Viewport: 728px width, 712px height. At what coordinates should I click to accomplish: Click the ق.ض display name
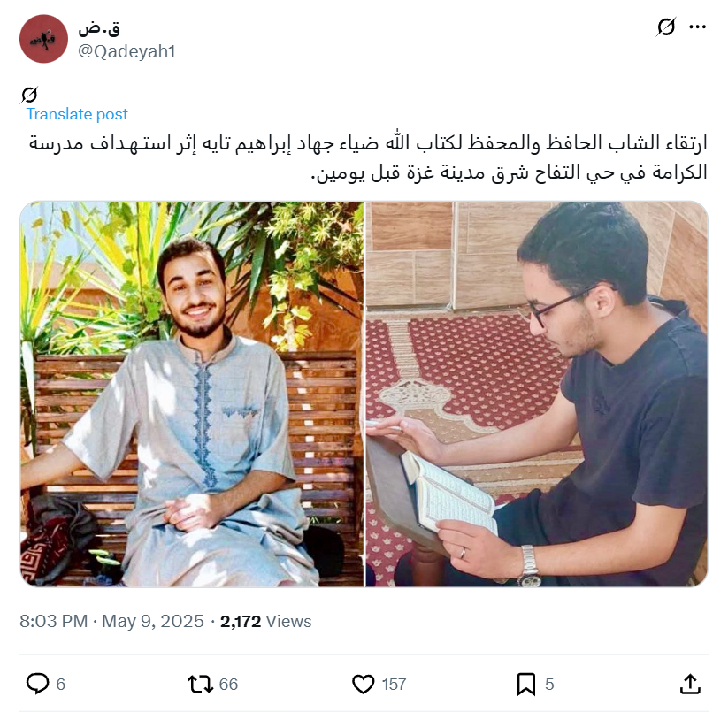(x=99, y=29)
